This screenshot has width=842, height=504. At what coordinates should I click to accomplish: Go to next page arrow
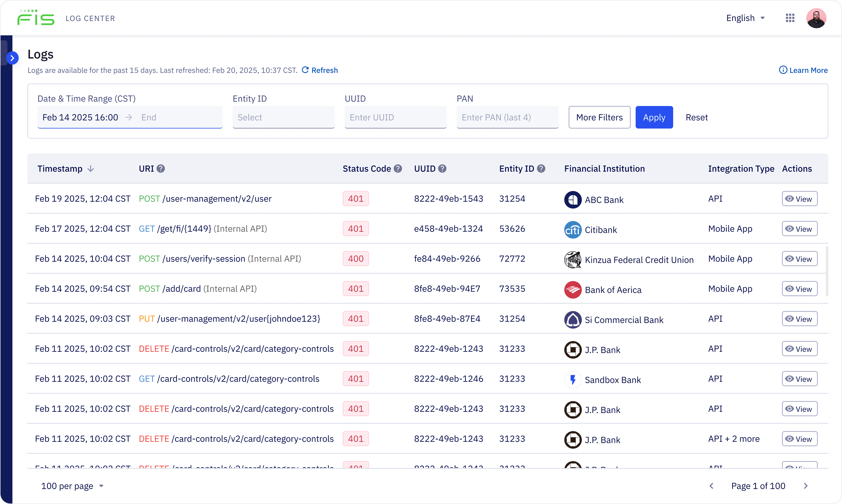tap(805, 486)
